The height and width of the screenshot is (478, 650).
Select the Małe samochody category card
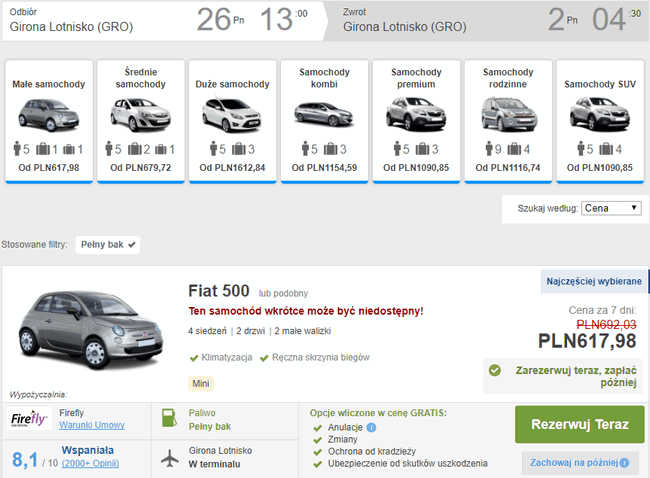click(x=49, y=121)
